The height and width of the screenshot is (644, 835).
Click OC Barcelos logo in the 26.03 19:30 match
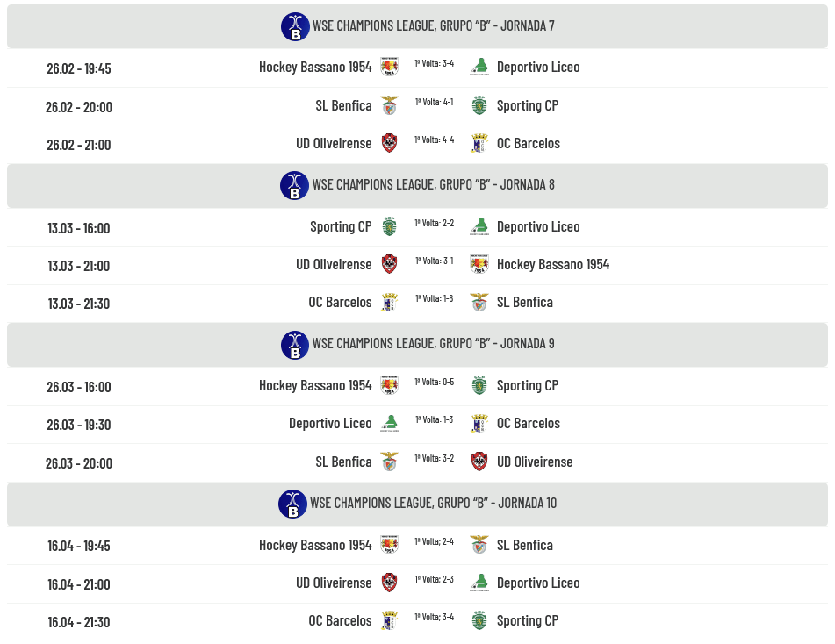click(x=479, y=424)
